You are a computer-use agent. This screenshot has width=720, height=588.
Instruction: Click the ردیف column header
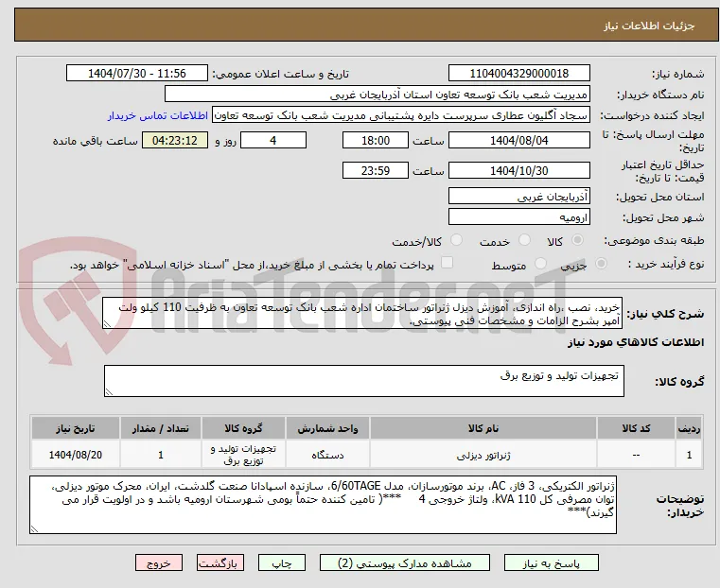pos(689,428)
